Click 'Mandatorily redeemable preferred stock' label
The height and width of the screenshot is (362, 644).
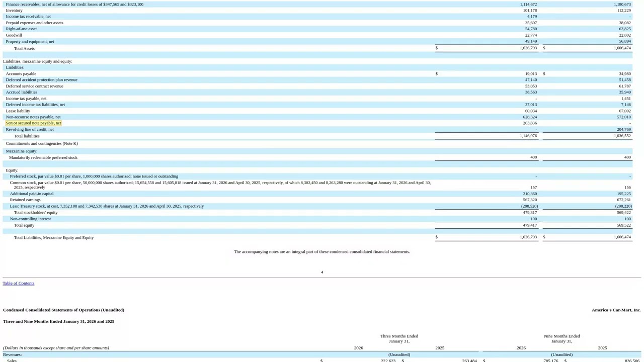coord(43,158)
